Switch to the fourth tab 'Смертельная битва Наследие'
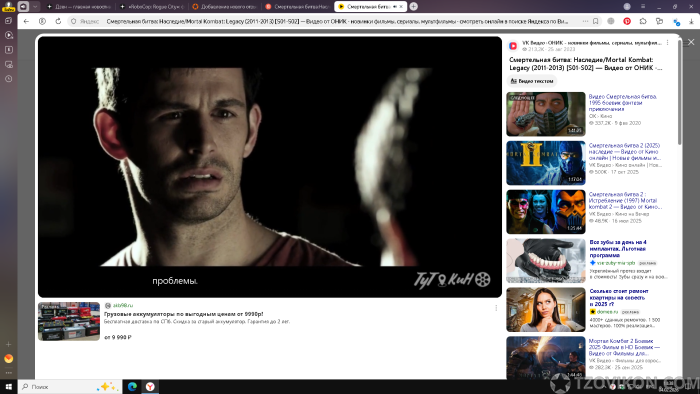Image resolution: width=700 pixels, height=394 pixels. (297, 7)
